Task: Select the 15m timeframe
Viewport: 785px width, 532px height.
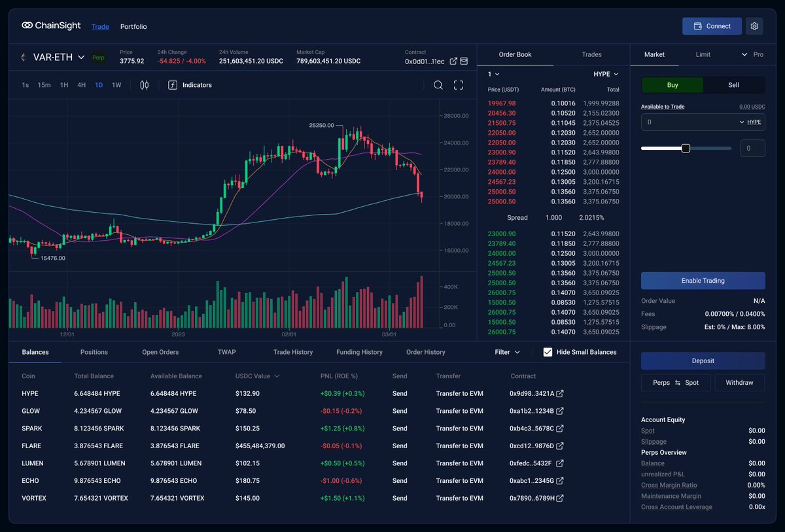Action: click(44, 85)
